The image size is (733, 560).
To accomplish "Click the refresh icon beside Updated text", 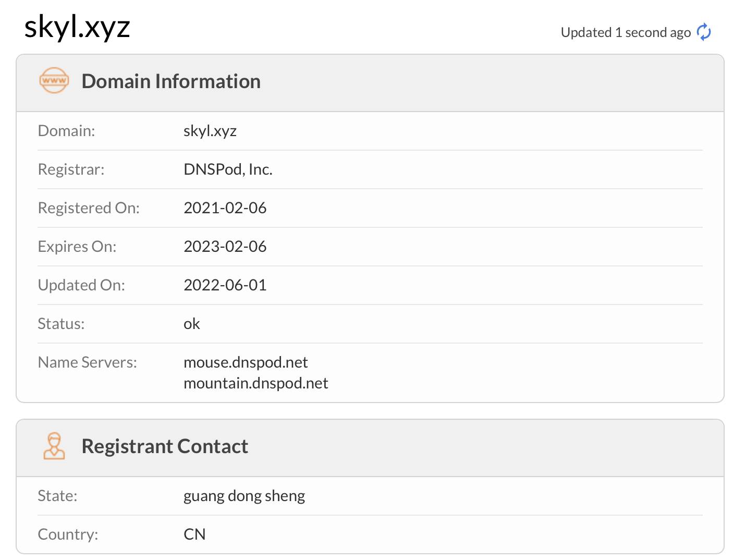I will pos(704,32).
